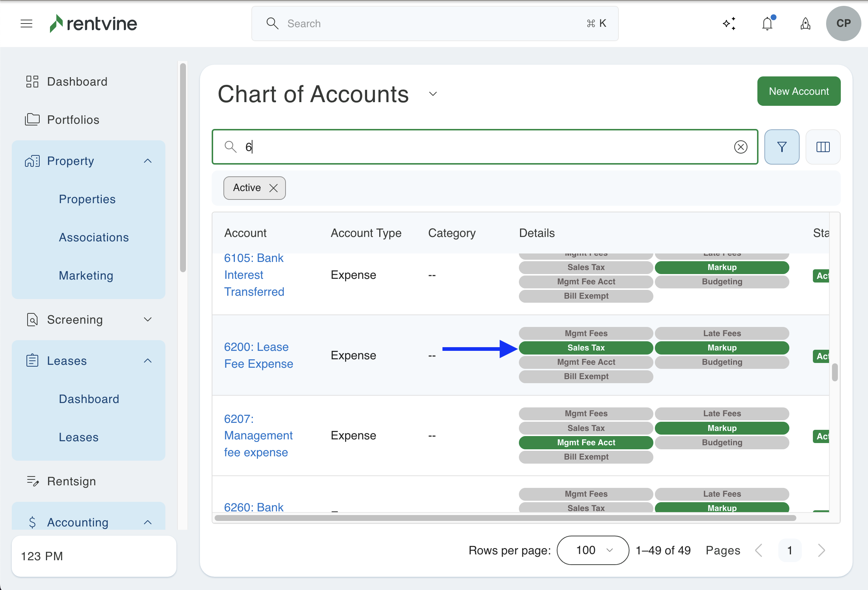Open the notifications bell
Viewport: 868px width, 590px height.
767,24
